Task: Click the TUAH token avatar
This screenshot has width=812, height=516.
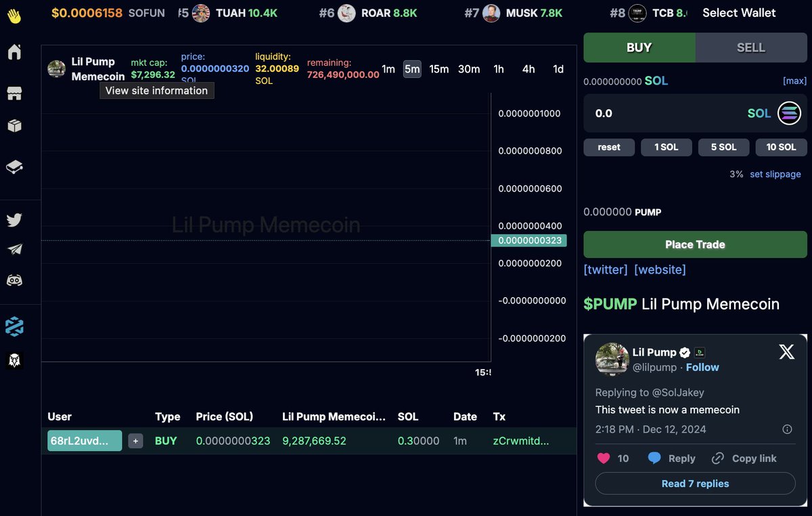Action: point(201,13)
